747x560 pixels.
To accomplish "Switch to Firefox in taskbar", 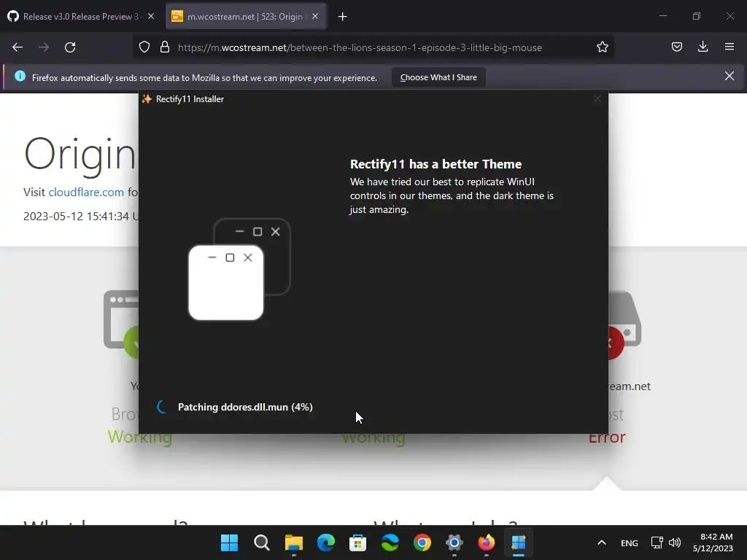I will coord(487,542).
